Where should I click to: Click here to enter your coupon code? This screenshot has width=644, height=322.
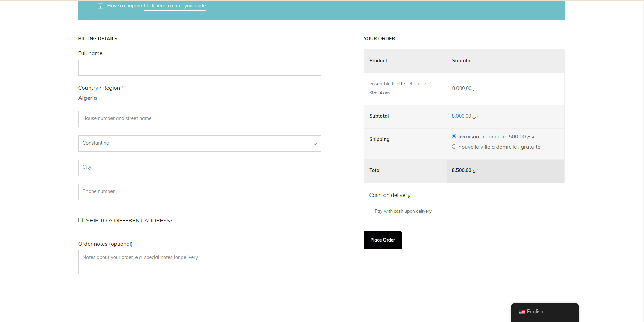point(175,6)
